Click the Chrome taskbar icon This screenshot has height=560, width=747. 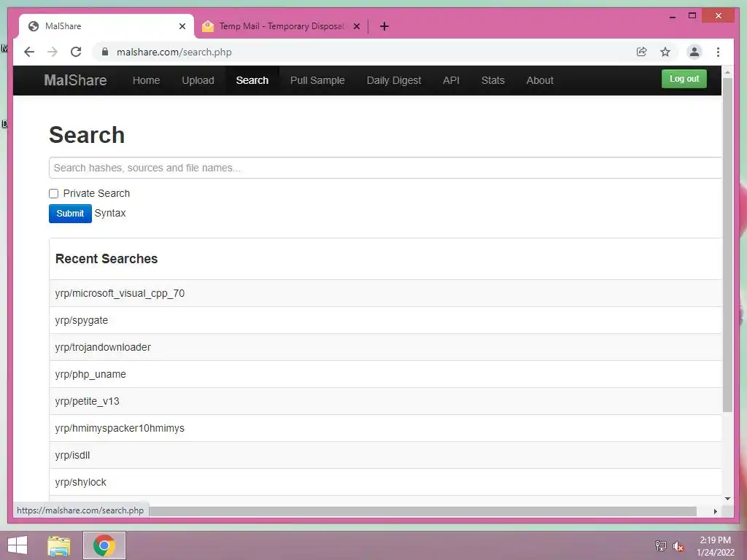point(104,545)
